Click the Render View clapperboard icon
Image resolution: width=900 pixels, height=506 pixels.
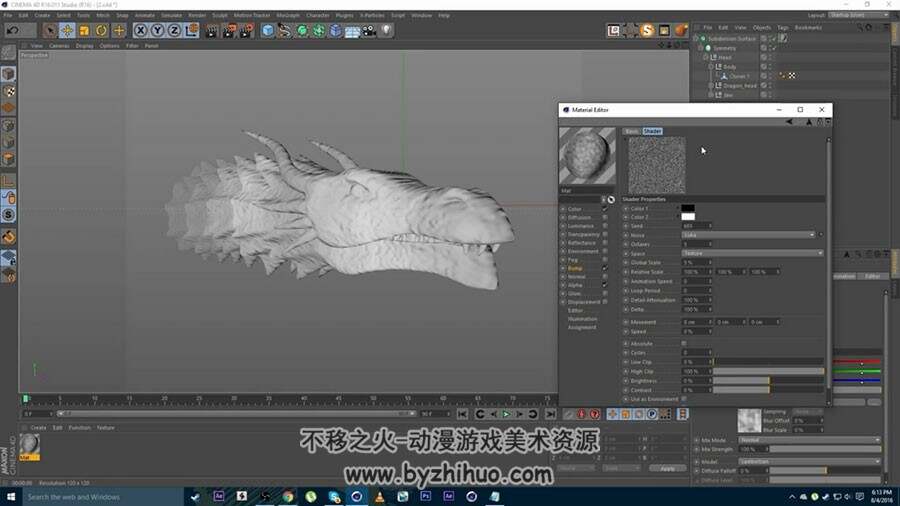pos(212,31)
